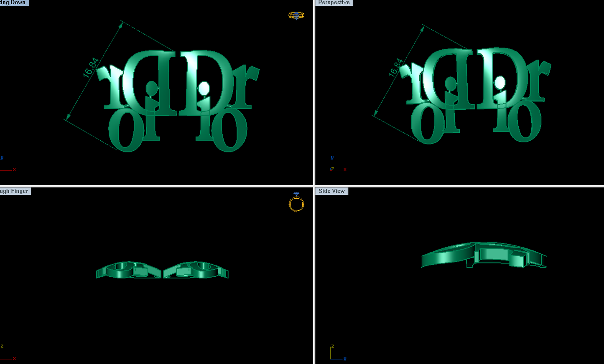The width and height of the screenshot is (604, 364).
Task: Select the Side View viewport title label
Action: [331, 191]
